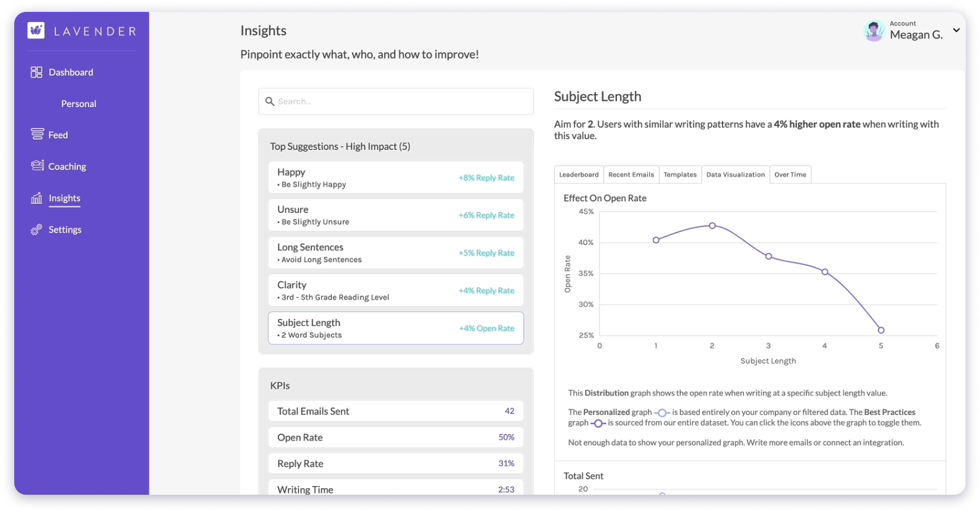The width and height of the screenshot is (980, 512).
Task: Switch to the Leaderboard tab
Action: [578, 175]
